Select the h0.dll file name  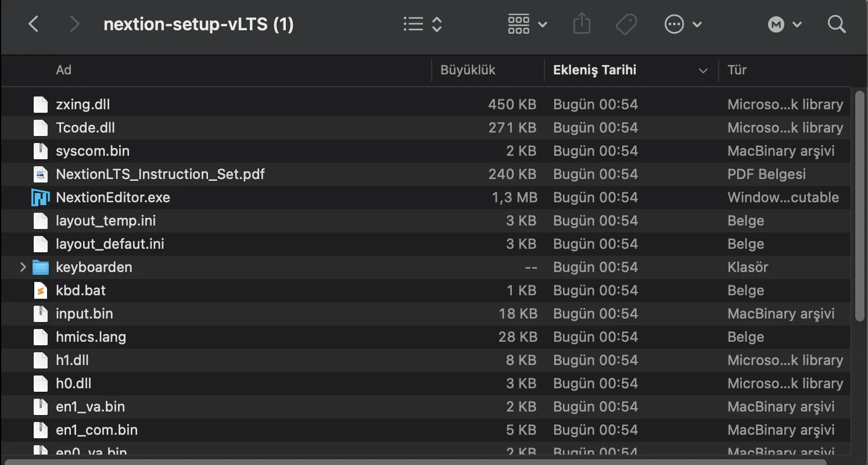tap(74, 384)
